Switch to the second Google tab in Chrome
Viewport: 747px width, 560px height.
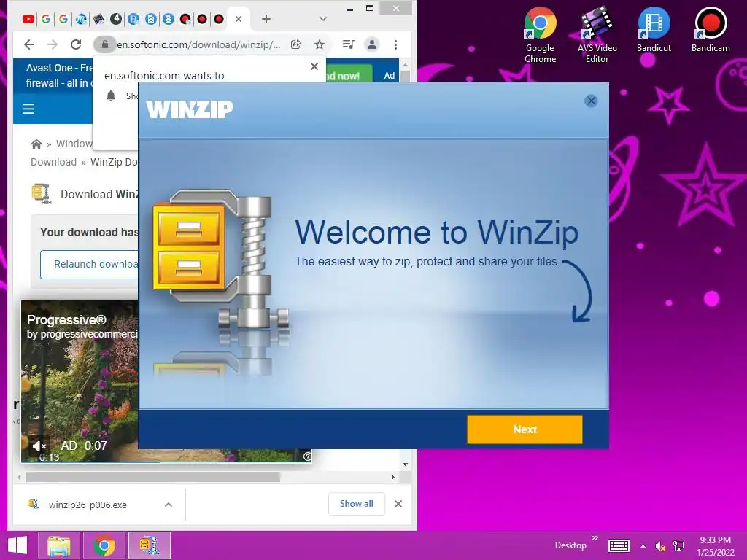[63, 19]
